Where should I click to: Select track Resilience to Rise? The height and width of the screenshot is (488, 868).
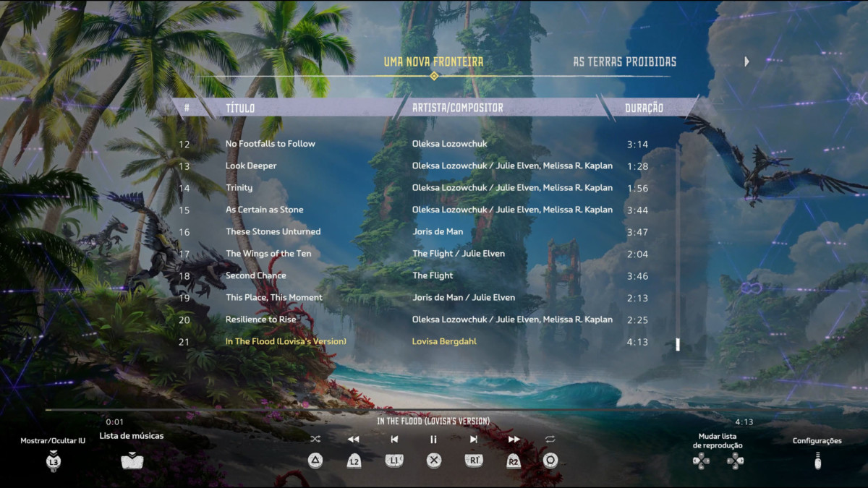point(260,319)
